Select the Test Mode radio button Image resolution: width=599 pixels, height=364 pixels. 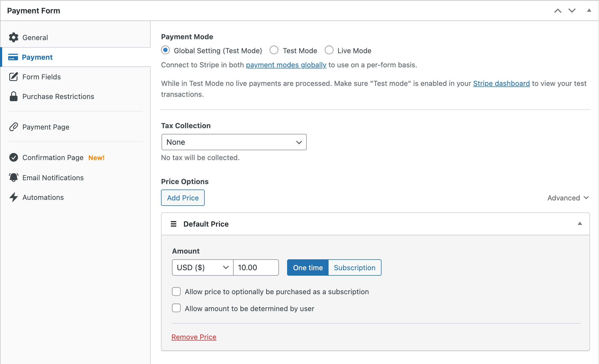tap(274, 50)
